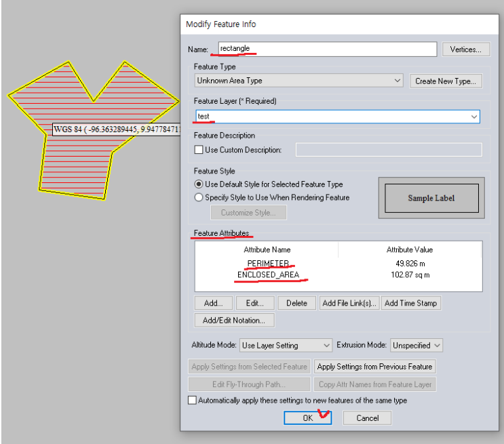Click the Add... attribute button
This screenshot has width=504, height=444.
click(x=214, y=303)
